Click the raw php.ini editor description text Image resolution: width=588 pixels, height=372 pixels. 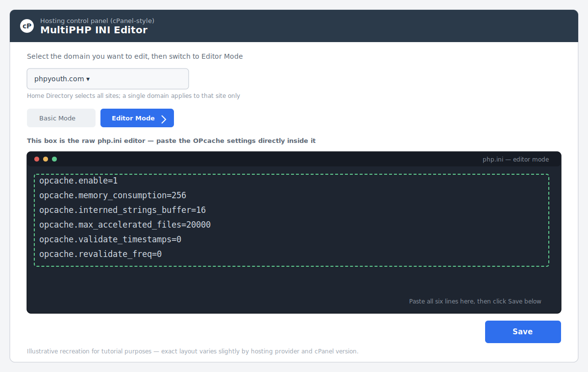tap(171, 140)
